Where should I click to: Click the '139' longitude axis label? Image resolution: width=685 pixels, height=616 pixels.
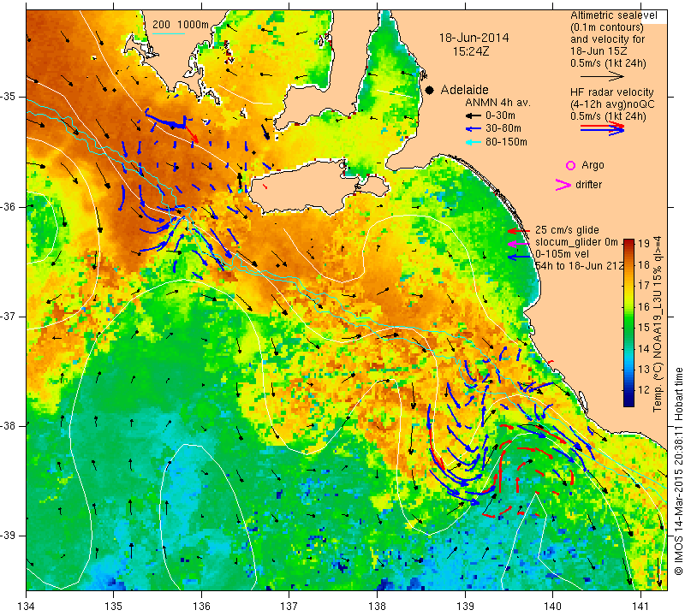point(465,607)
